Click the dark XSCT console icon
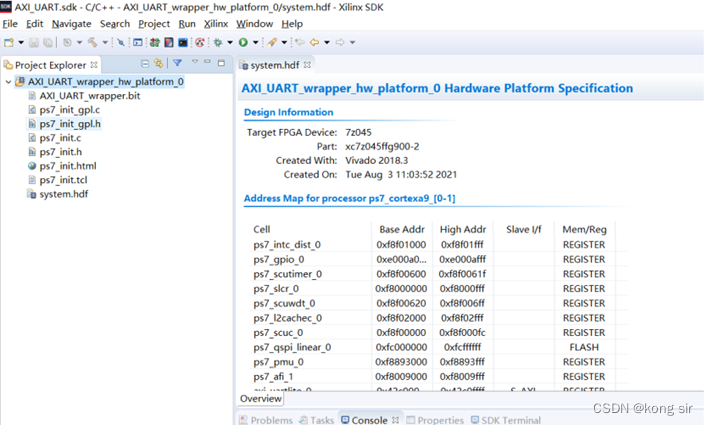 tap(183, 42)
